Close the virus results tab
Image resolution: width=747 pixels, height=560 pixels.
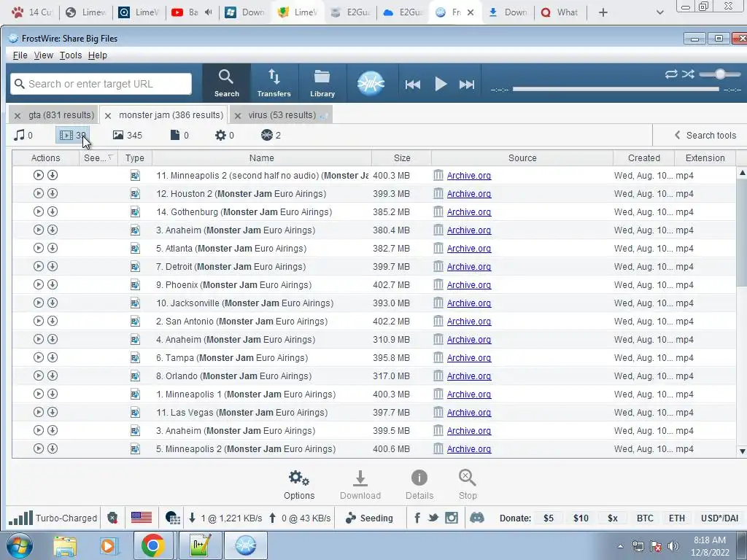click(238, 115)
